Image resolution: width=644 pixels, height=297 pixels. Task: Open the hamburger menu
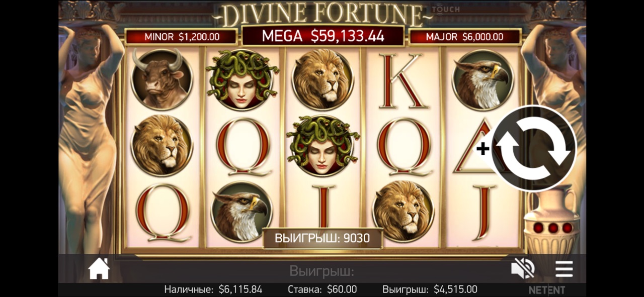coord(564,269)
